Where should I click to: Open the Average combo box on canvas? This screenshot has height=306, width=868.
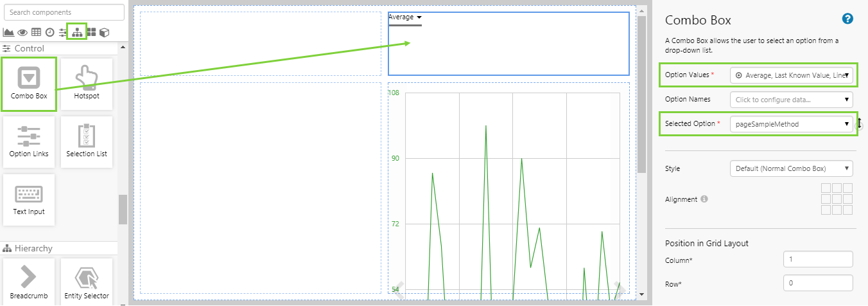pos(405,17)
